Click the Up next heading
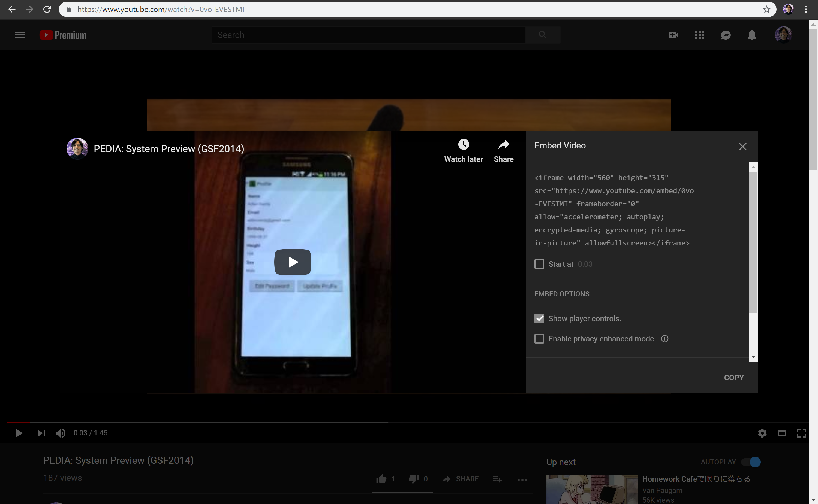 (561, 462)
